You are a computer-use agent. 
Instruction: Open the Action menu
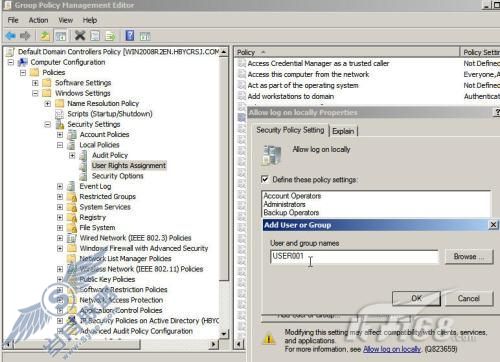(38, 20)
